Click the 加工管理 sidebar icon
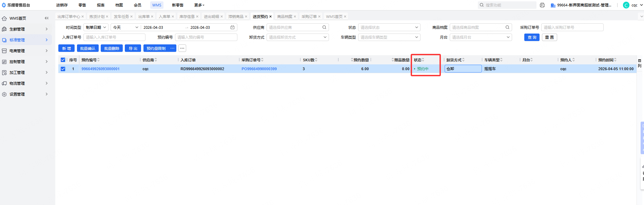644x205 pixels. (4, 73)
